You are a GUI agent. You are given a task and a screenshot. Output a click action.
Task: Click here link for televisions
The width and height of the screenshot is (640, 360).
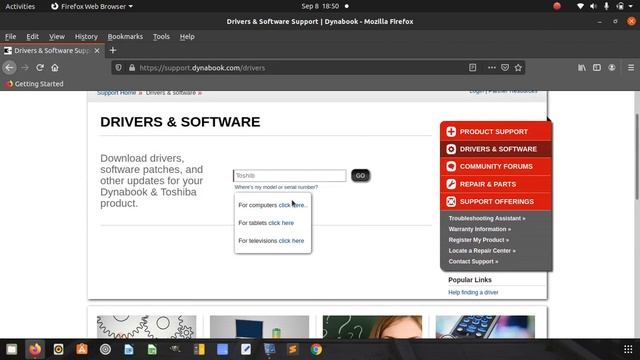[291, 241]
